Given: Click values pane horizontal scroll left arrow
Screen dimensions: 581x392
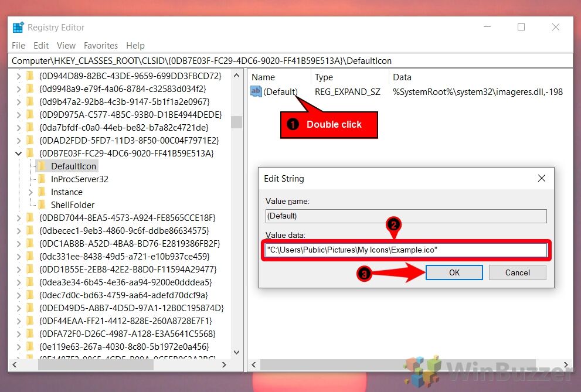Looking at the screenshot, I should click(254, 364).
